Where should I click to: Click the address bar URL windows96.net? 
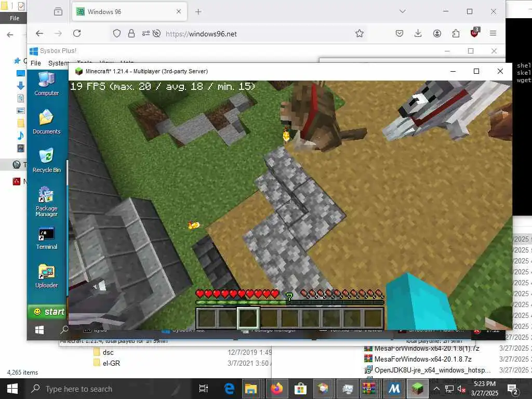click(x=201, y=34)
